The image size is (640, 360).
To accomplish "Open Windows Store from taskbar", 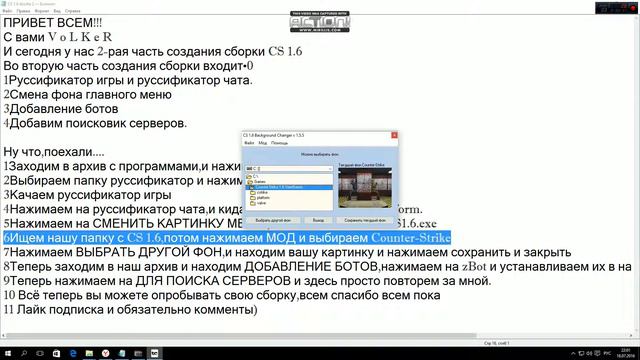I will tap(56, 353).
